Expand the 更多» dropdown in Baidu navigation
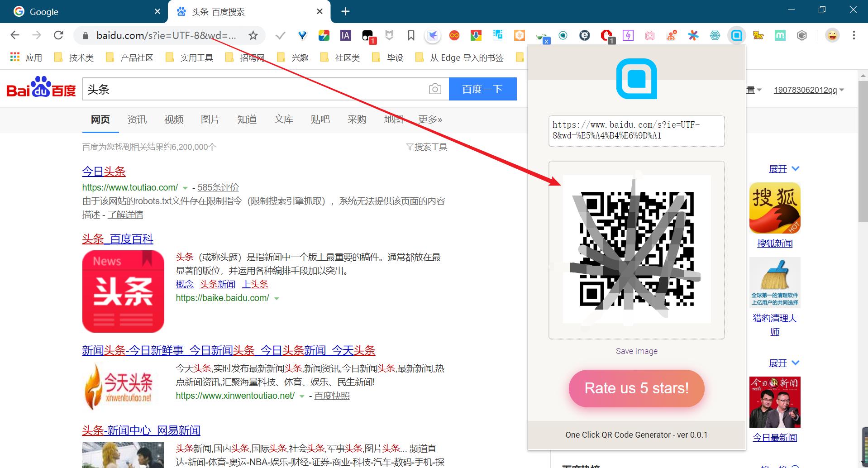Viewport: 868px width, 468px height. 429,119
